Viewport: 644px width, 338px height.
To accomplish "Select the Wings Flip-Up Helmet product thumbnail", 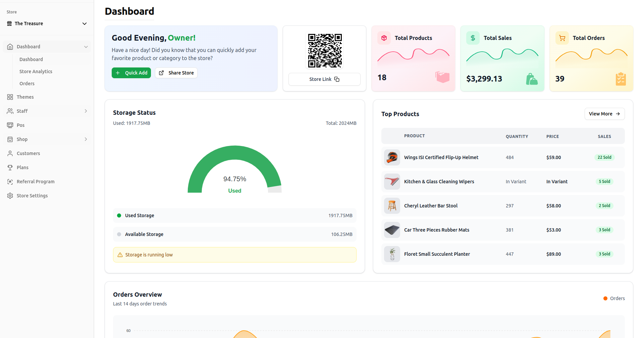I will click(x=392, y=157).
